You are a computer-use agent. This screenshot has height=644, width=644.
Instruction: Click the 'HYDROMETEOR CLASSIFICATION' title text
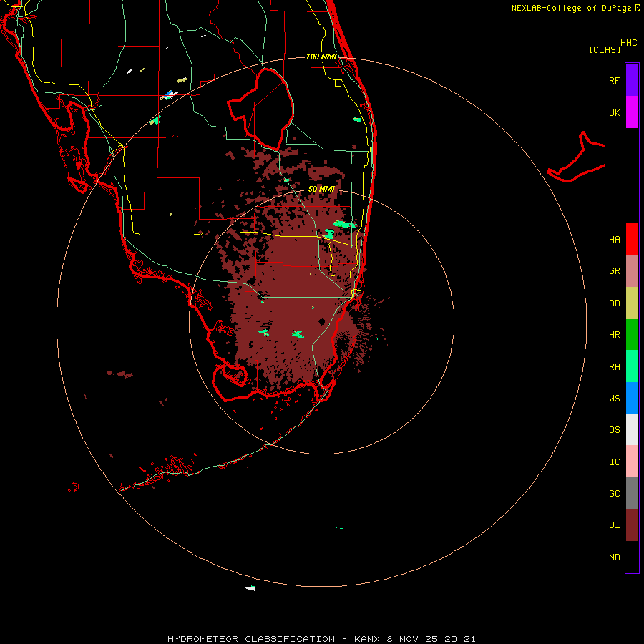[x=251, y=639]
